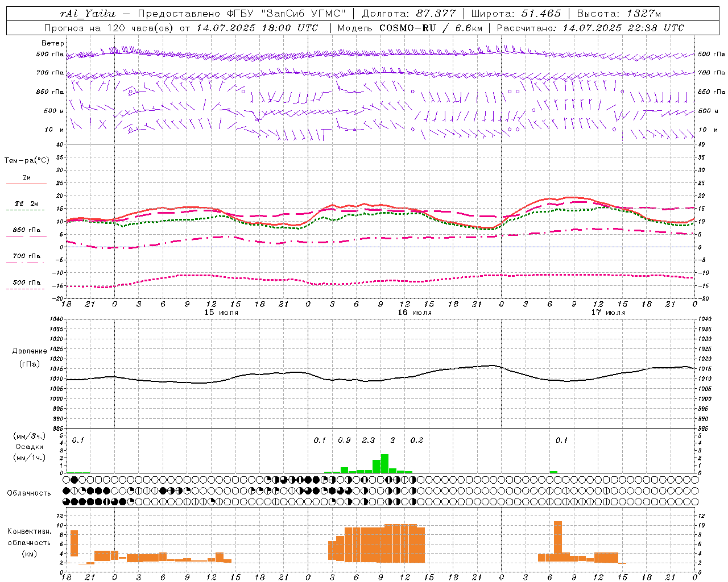
Task: Click the station name rAl_Yailu in header
Action: 88,14
